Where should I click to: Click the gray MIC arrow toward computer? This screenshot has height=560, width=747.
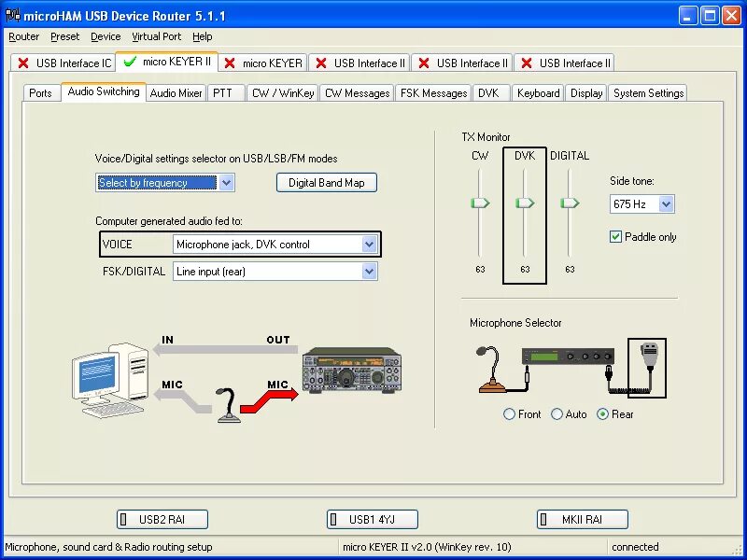click(x=181, y=400)
